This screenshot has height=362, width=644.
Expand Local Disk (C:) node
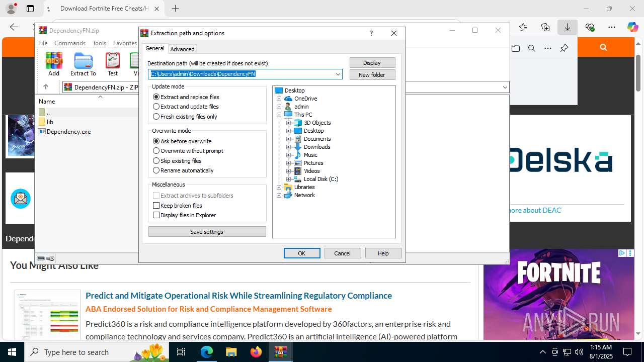(289, 179)
